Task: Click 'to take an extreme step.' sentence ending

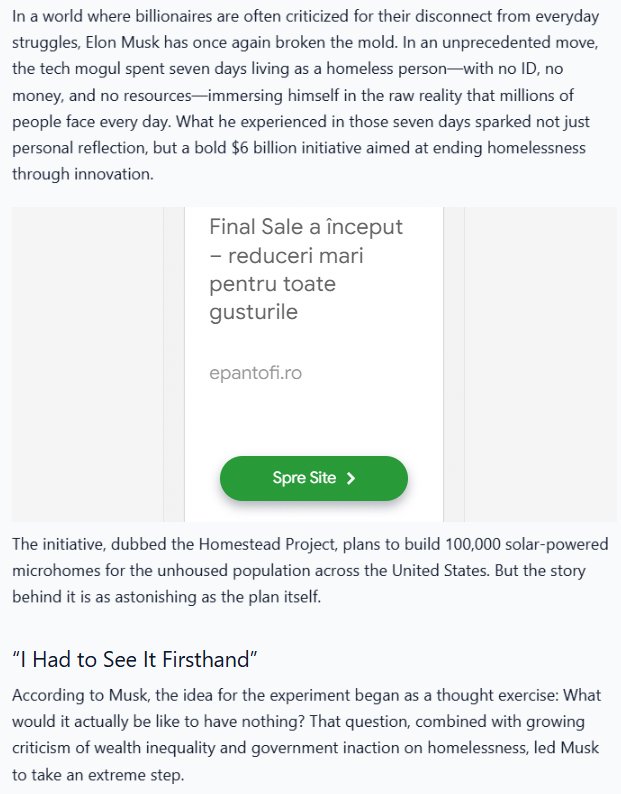Action: [x=98, y=775]
